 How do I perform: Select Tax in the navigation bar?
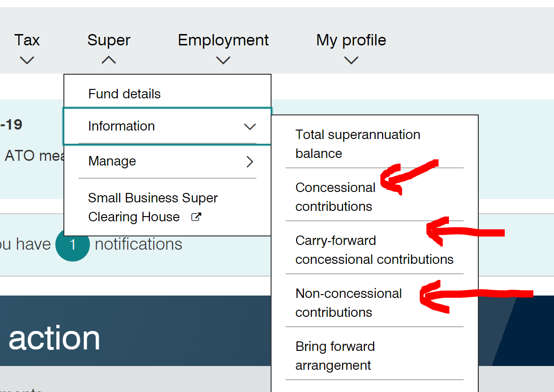27,40
